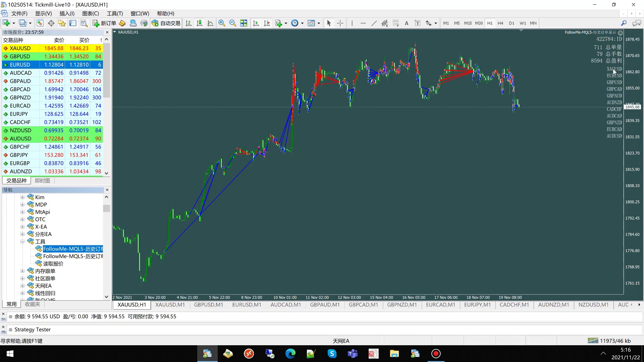
Task: Select the Fibonacci retracement tool
Action: 396,23
